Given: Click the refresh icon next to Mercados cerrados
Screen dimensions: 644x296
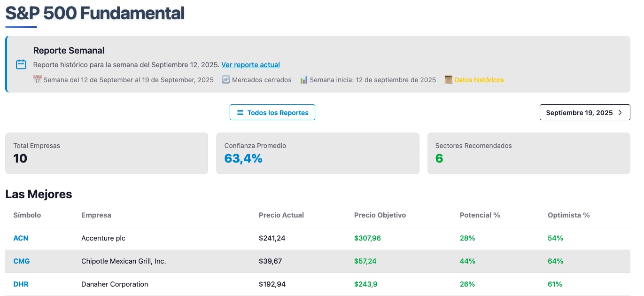Looking at the screenshot, I should point(226,80).
